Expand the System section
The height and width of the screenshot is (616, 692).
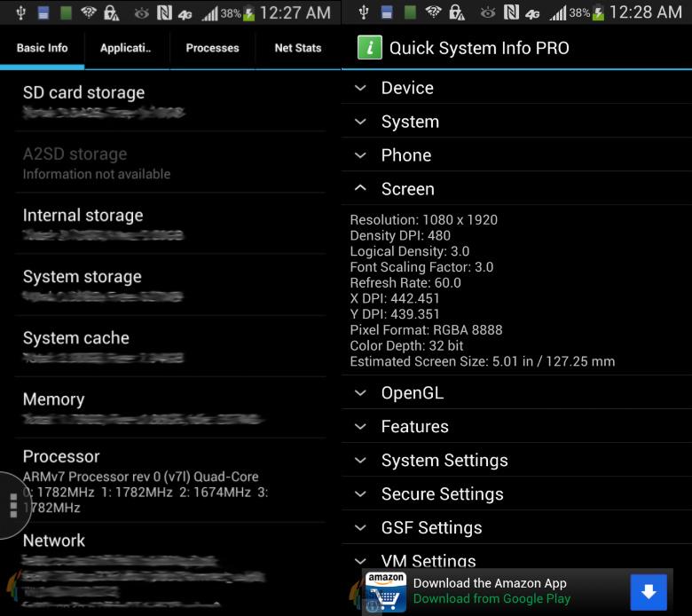click(409, 122)
